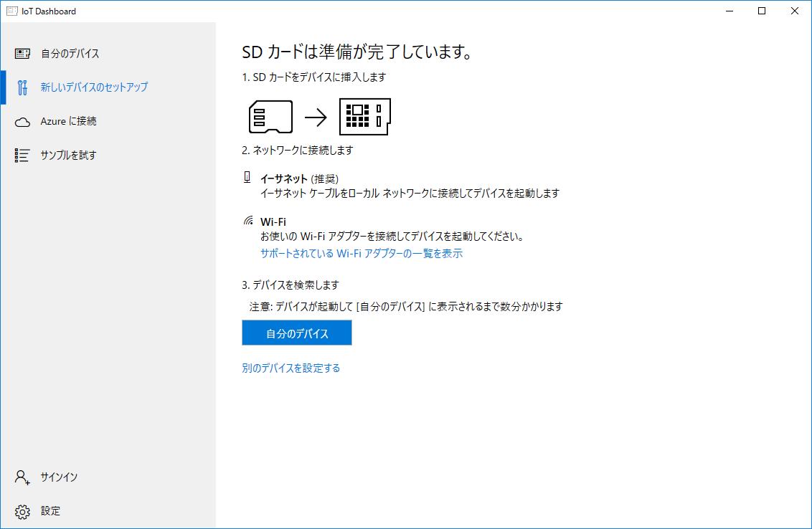Click the list icon beside サンプルを試す

click(x=22, y=156)
